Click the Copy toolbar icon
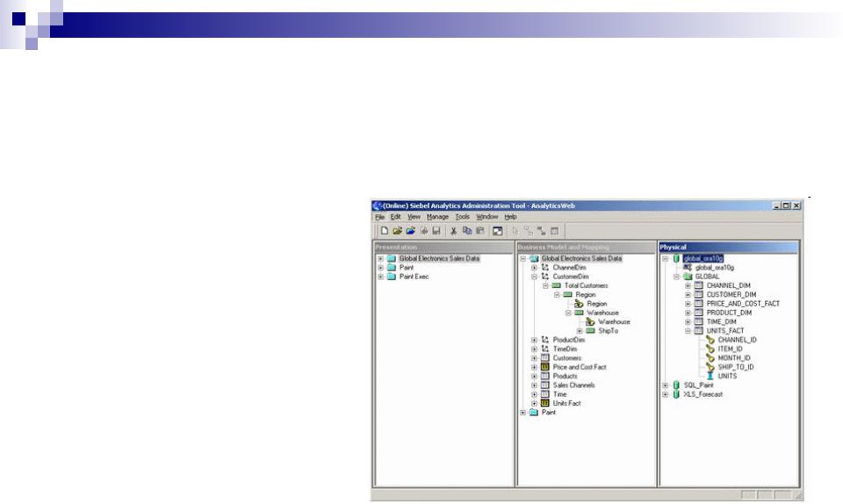Viewport: 843px width, 504px height. [x=466, y=231]
